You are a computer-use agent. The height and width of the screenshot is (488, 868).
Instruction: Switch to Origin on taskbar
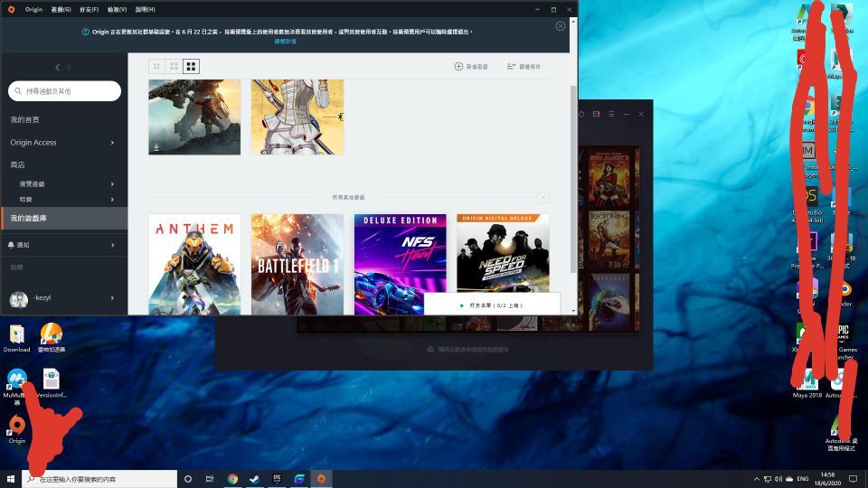point(321,479)
